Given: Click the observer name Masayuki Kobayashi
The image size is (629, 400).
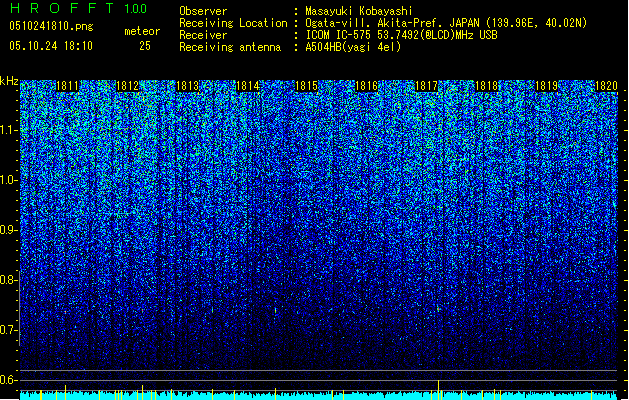Looking at the screenshot, I should 359,11.
